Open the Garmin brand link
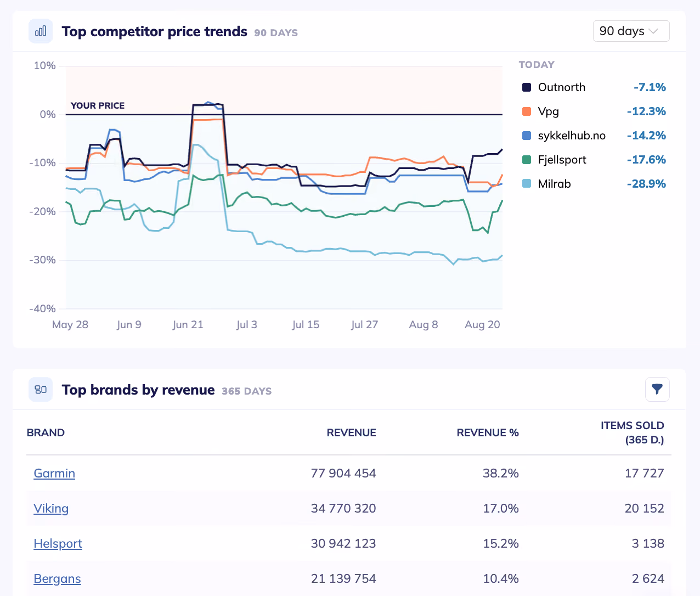The width and height of the screenshot is (700, 596). pyautogui.click(x=54, y=473)
